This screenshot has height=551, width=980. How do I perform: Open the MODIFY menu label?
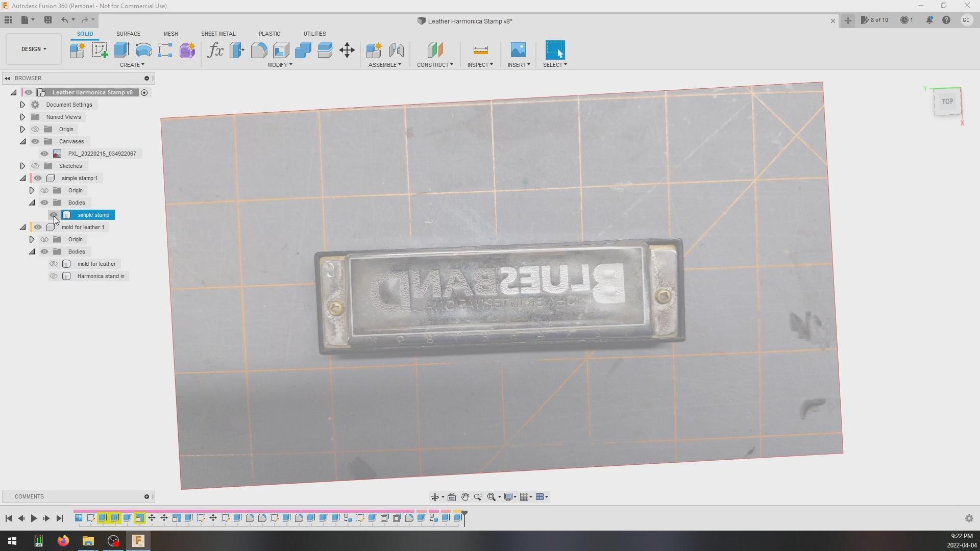pyautogui.click(x=280, y=65)
